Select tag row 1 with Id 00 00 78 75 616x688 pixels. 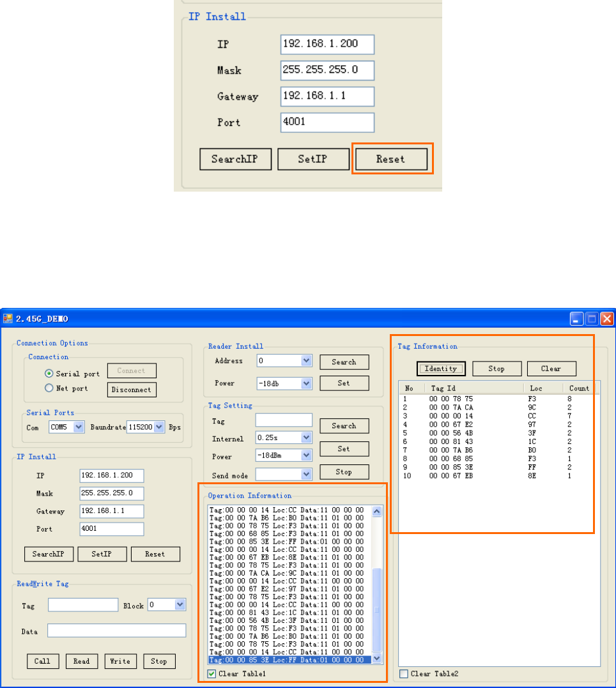pos(499,399)
